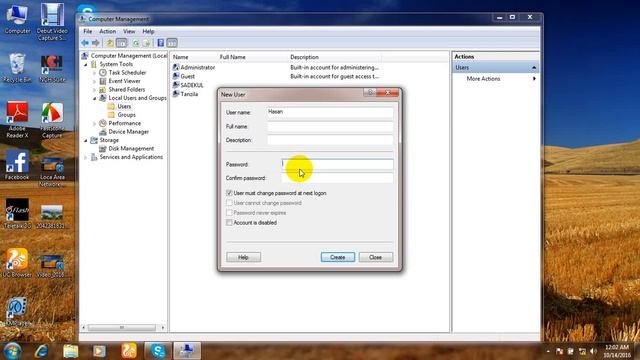Select the Task Scheduler clock icon
640x360 pixels.
coord(103,73)
